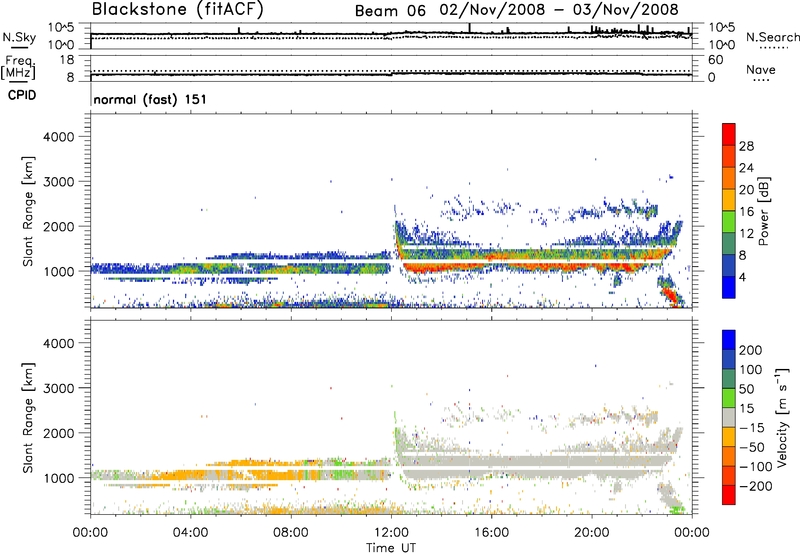Click the Time UT axis title

pyautogui.click(x=391, y=548)
